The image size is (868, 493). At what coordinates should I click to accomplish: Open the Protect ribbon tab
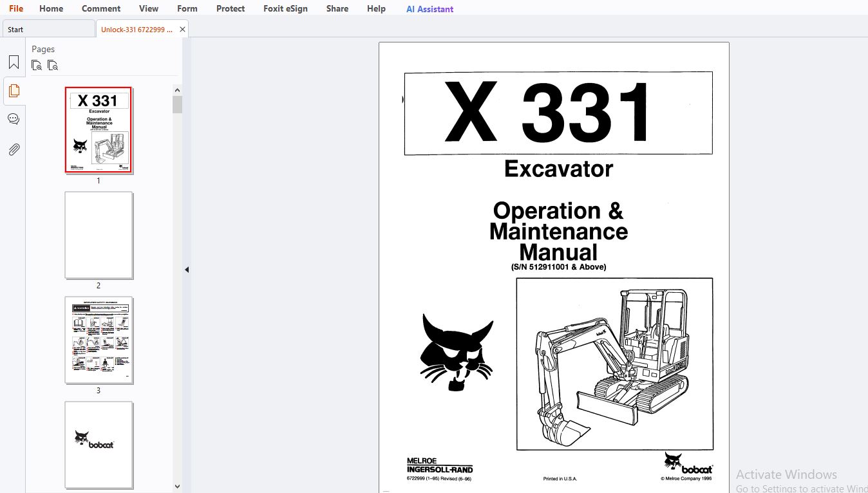pos(231,8)
